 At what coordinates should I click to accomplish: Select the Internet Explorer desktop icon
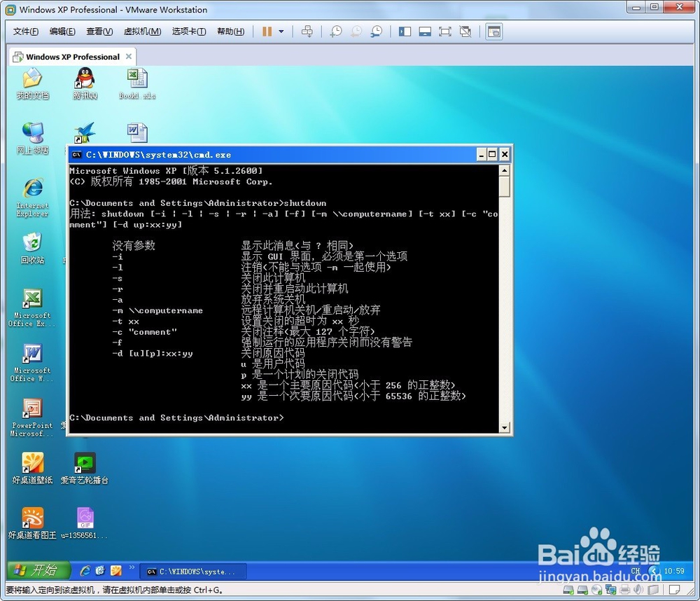click(x=33, y=197)
